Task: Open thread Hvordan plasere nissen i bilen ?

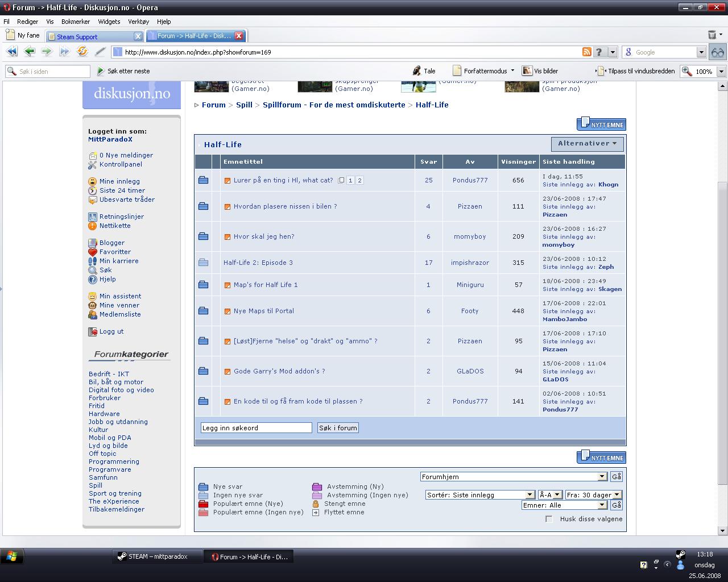Action: point(285,206)
